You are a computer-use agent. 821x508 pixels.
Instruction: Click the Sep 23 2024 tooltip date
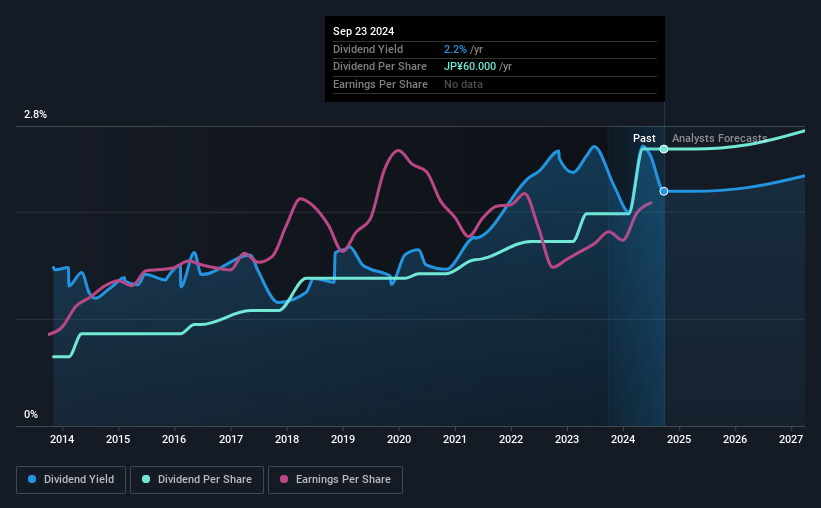363,31
